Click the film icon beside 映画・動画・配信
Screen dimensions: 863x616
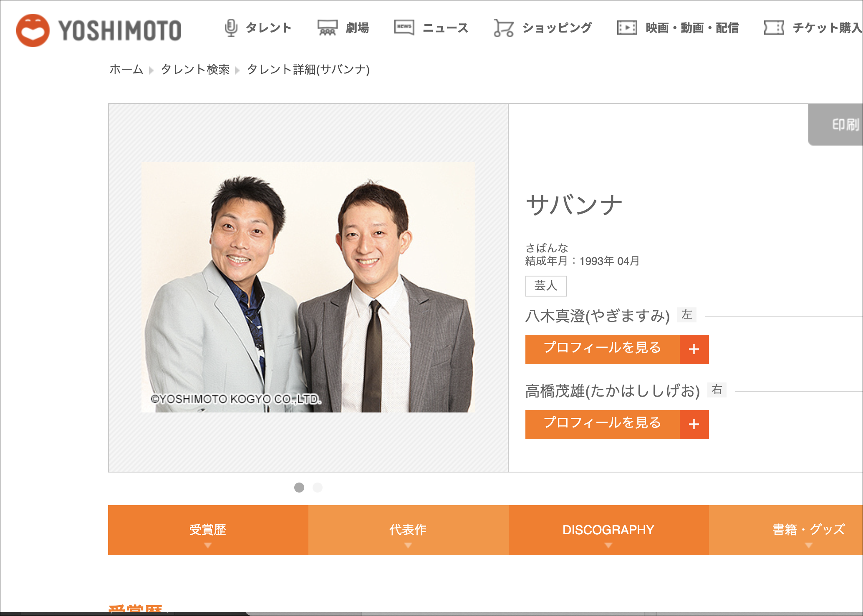[x=627, y=28]
